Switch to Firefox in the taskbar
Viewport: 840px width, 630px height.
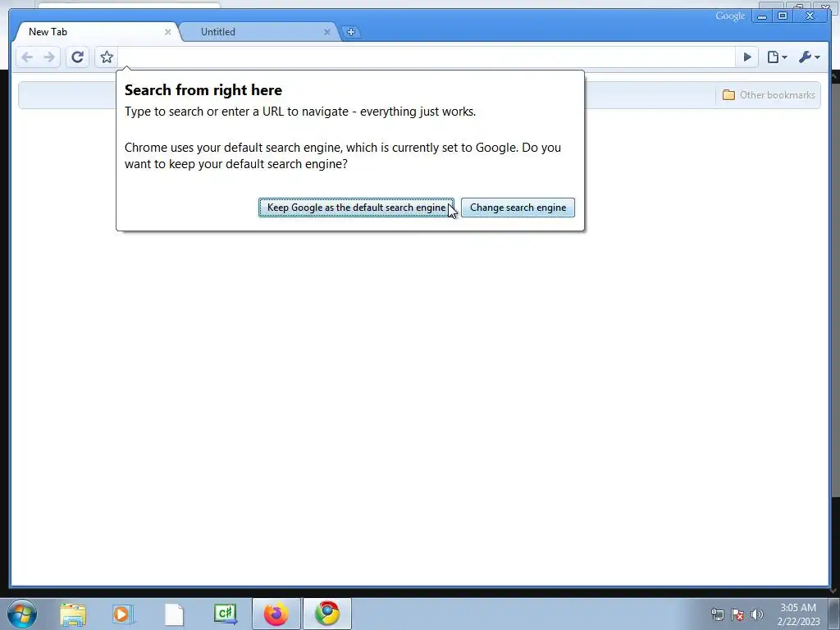(x=276, y=614)
